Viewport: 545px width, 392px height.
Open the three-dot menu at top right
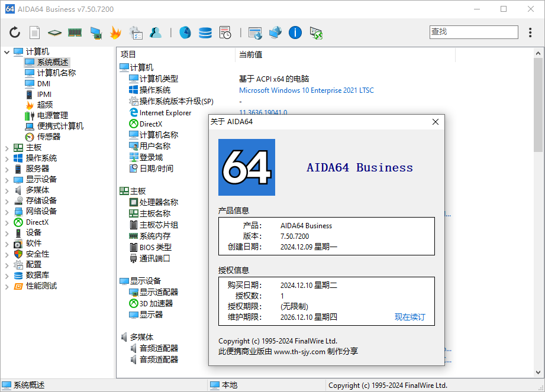[530, 33]
